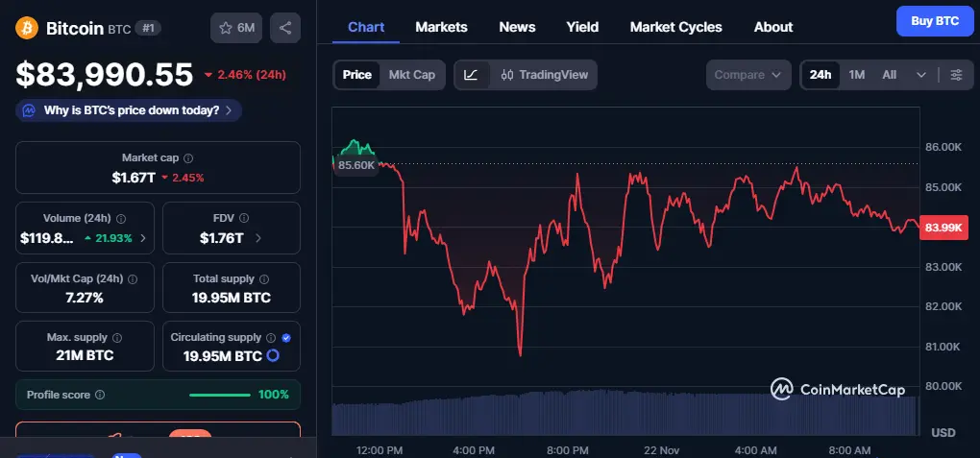
Task: Click the 85.60K opening price label on chart
Action: point(355,165)
